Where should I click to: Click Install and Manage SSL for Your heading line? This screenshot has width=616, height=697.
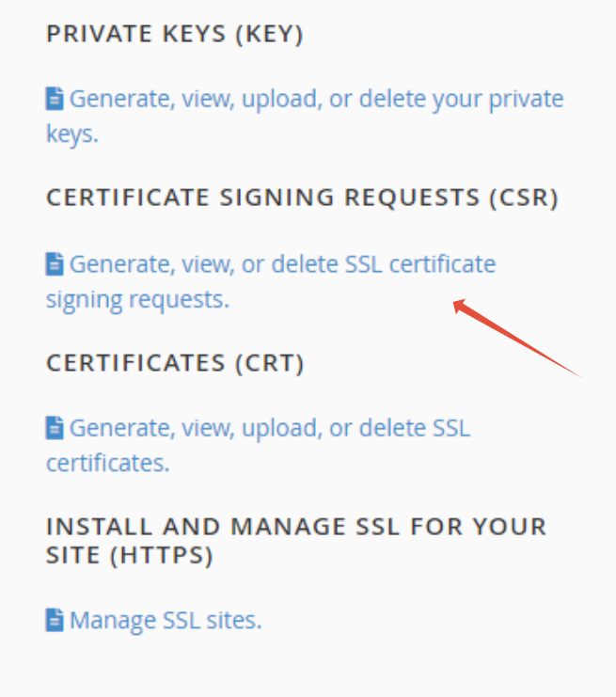[x=296, y=527]
